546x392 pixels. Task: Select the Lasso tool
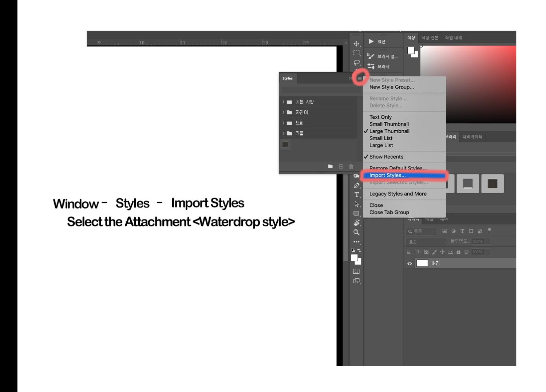(356, 63)
